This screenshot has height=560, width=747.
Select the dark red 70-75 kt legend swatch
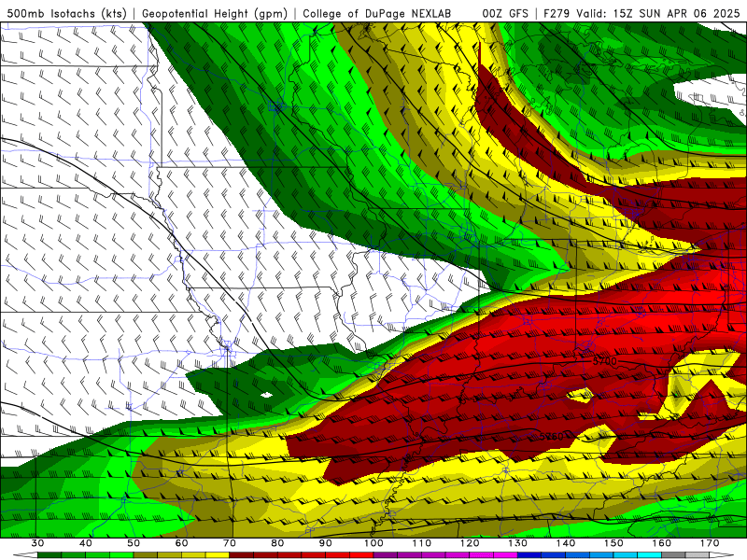(x=241, y=555)
